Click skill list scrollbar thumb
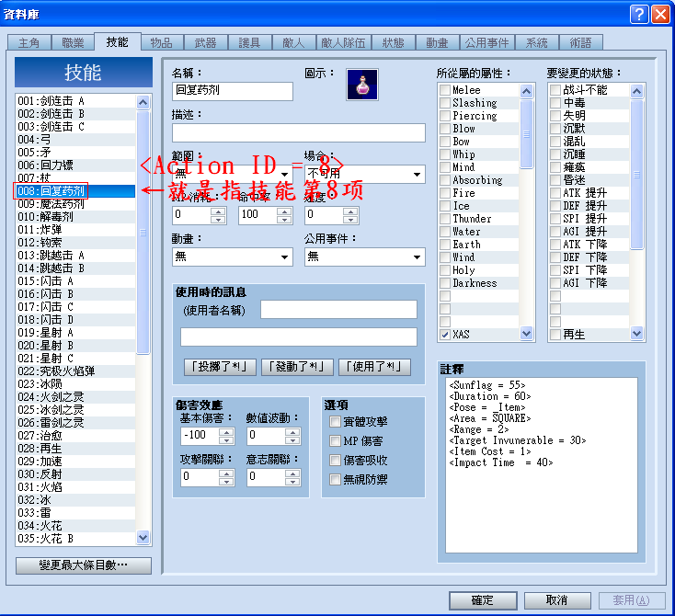The image size is (675, 616). (x=143, y=233)
